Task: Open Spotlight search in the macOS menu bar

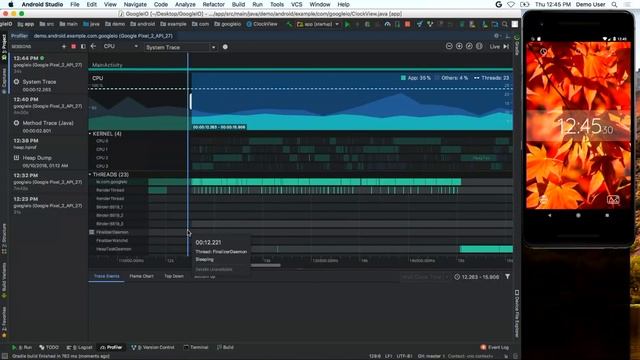Action: tap(614, 4)
